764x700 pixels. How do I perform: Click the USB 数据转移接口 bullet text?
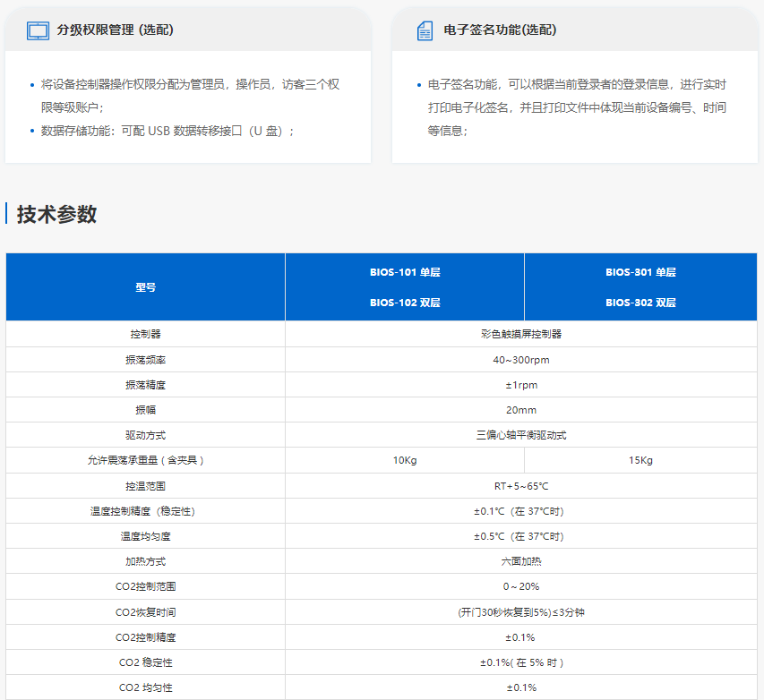[167, 131]
